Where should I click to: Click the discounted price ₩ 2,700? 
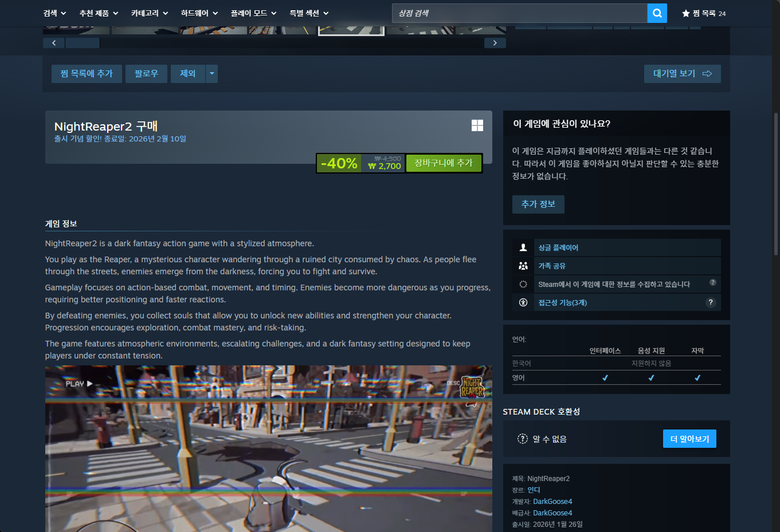tap(385, 166)
